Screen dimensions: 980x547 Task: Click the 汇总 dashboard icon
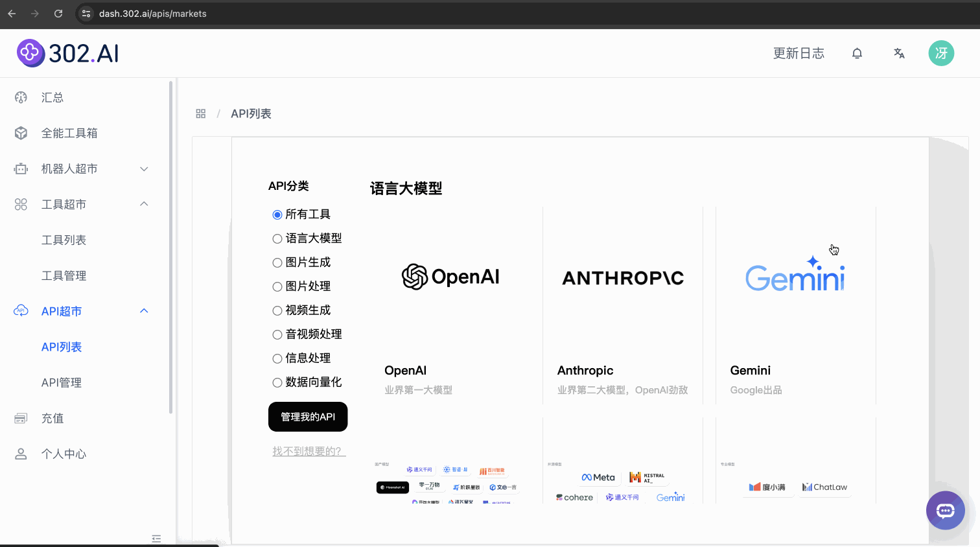21,97
